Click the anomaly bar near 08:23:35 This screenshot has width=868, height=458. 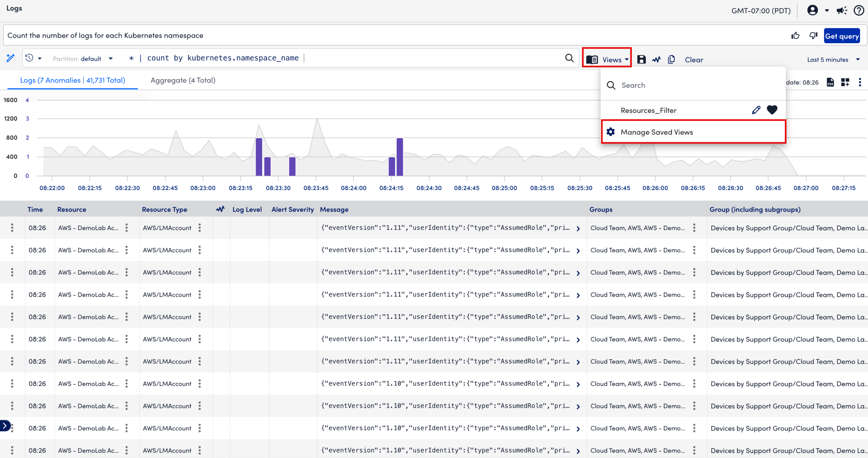pos(292,166)
